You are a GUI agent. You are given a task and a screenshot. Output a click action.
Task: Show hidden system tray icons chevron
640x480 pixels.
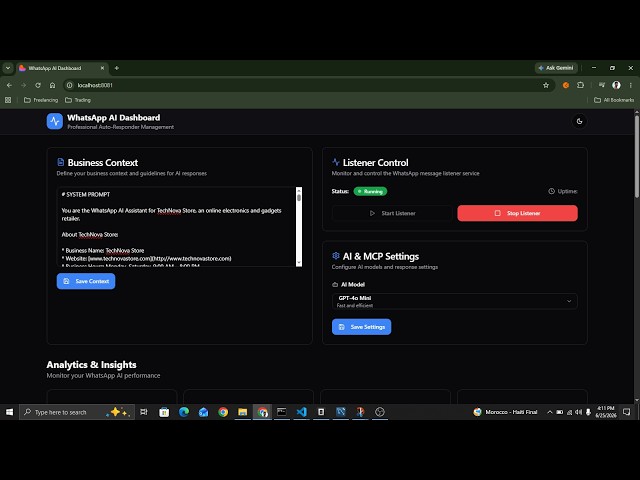point(550,412)
